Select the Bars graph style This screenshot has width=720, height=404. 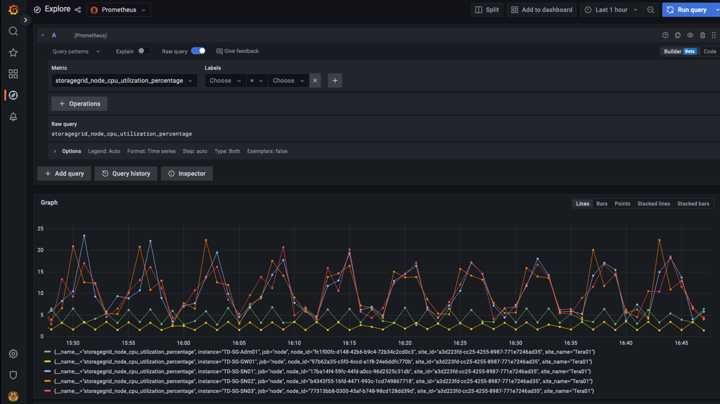click(601, 204)
